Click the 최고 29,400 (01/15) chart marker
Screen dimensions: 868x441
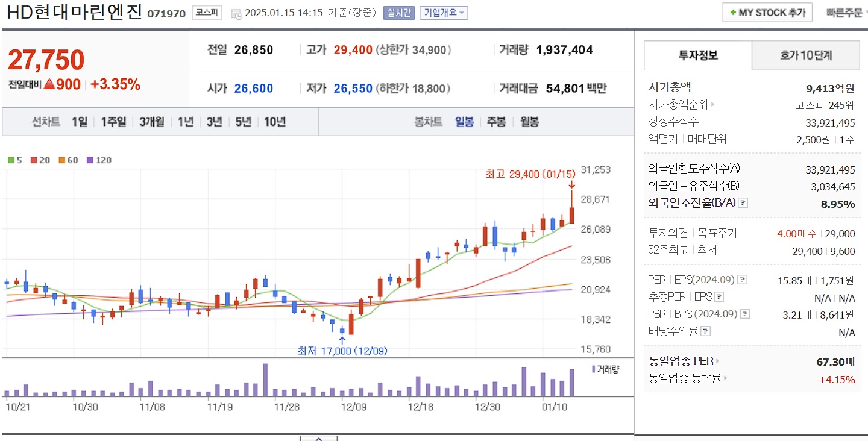click(530, 174)
